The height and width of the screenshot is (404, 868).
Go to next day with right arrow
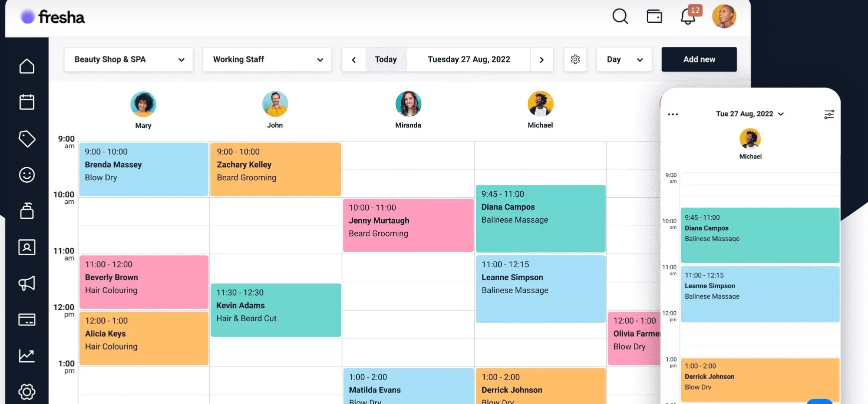coord(542,59)
